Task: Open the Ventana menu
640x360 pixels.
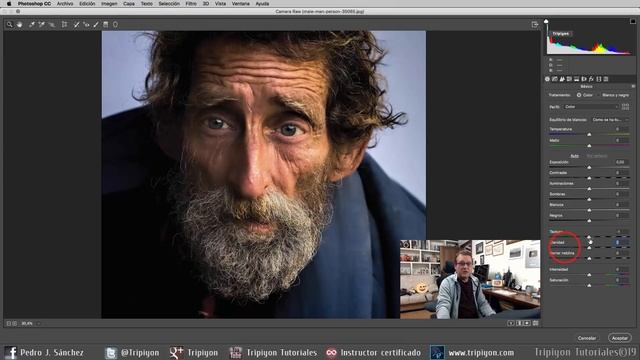Action: coord(241,4)
